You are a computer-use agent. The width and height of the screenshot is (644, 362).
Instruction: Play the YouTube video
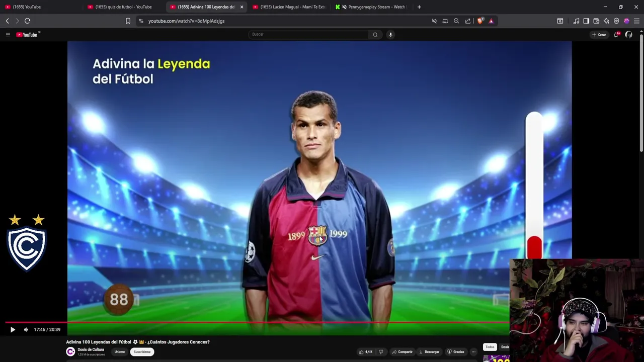13,330
